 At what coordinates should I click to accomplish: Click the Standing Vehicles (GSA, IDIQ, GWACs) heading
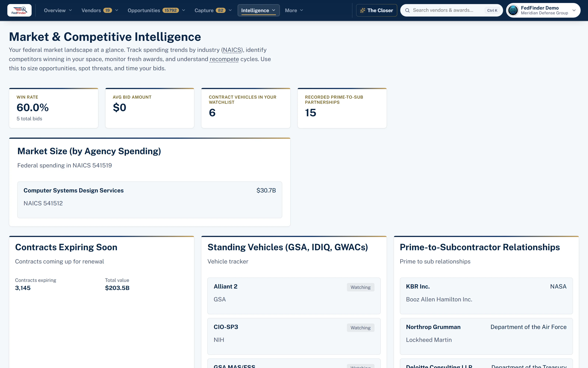pyautogui.click(x=288, y=247)
